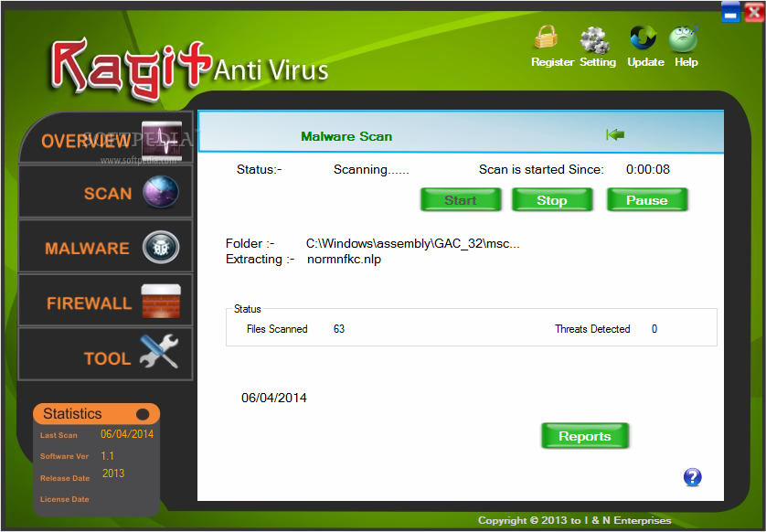Pause the running scan
Image resolution: width=766 pixels, height=532 pixels.
point(647,200)
